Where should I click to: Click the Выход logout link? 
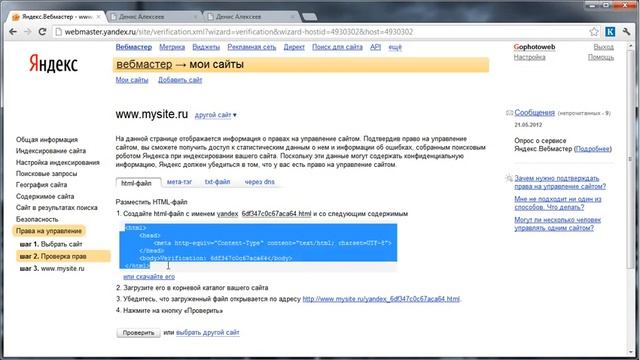(x=603, y=47)
